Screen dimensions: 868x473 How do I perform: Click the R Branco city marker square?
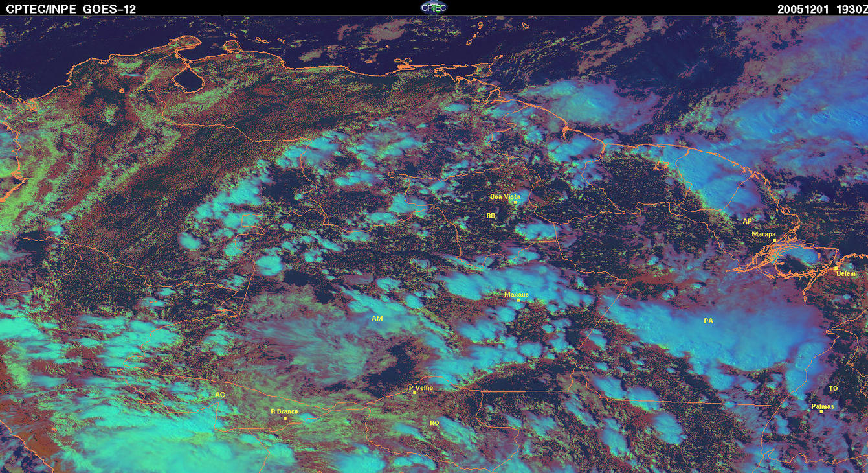click(285, 419)
